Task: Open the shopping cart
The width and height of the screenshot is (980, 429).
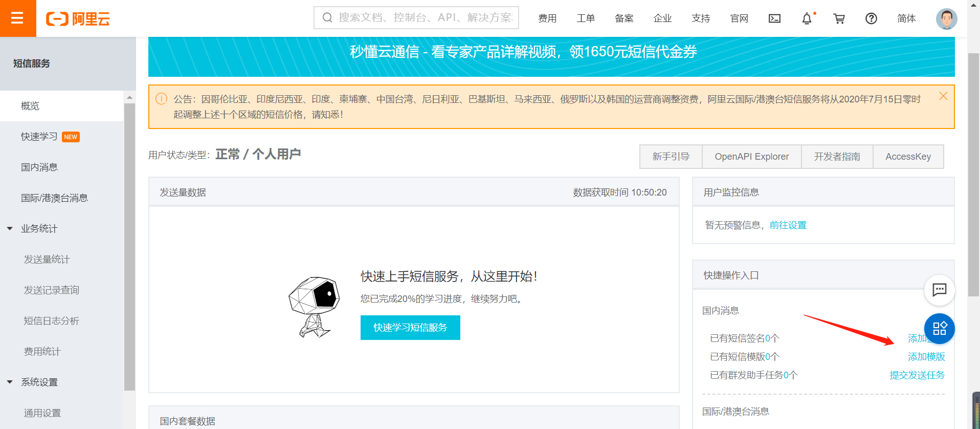Action: (x=839, y=18)
